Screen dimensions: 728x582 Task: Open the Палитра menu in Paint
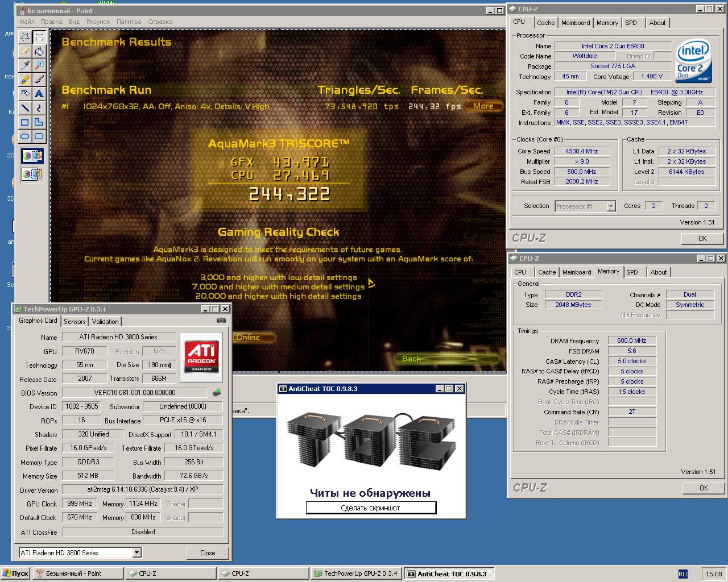(x=129, y=22)
